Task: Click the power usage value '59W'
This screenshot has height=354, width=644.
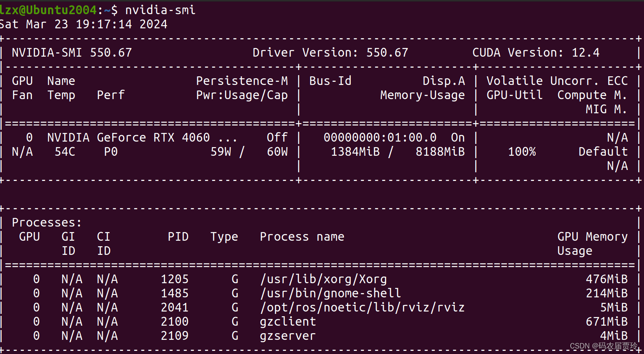Action: pyautogui.click(x=221, y=152)
